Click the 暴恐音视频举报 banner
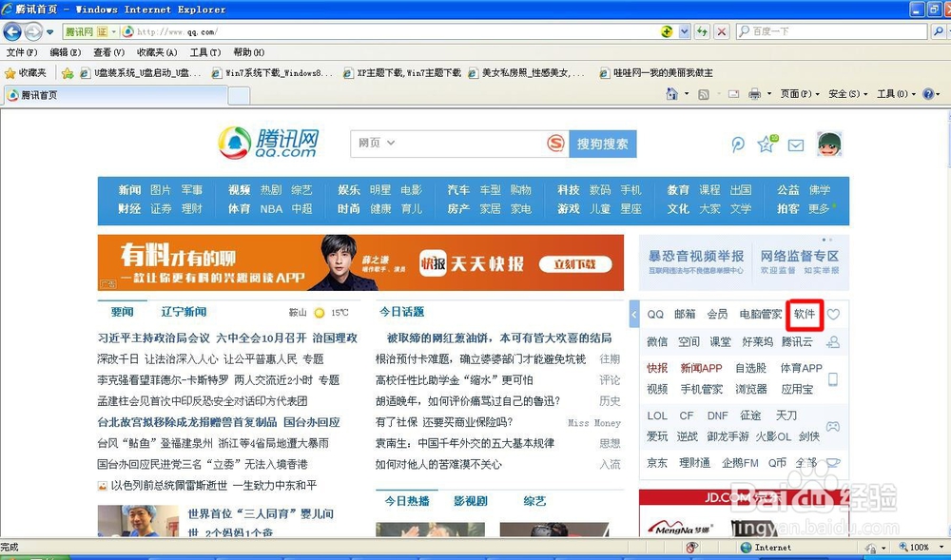Screen dimensions: 951x560 tap(696, 261)
